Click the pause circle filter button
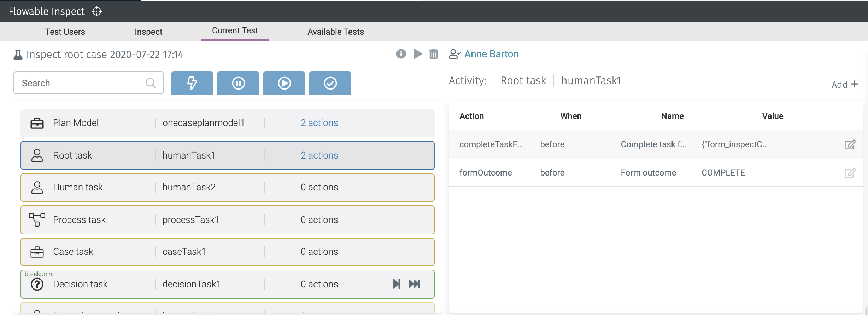The image size is (868, 315). tap(238, 83)
